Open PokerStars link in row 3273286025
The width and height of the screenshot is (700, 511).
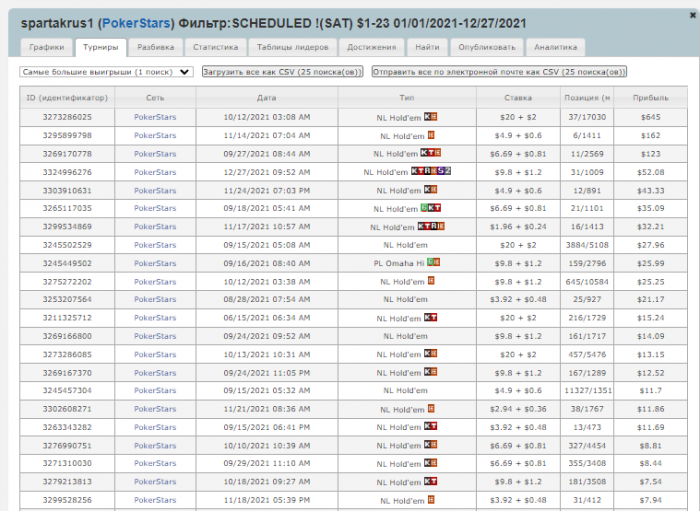[x=155, y=117]
